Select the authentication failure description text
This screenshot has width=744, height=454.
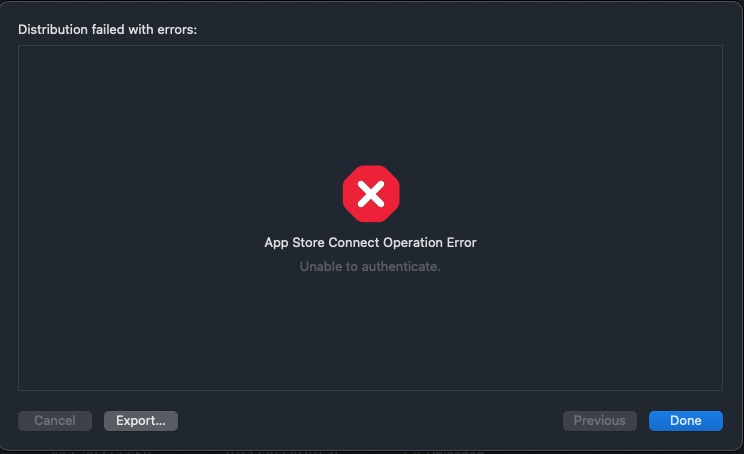coord(370,267)
